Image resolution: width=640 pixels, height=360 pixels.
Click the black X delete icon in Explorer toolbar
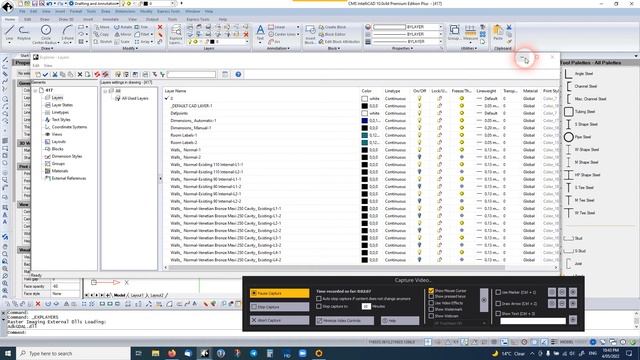click(80, 74)
